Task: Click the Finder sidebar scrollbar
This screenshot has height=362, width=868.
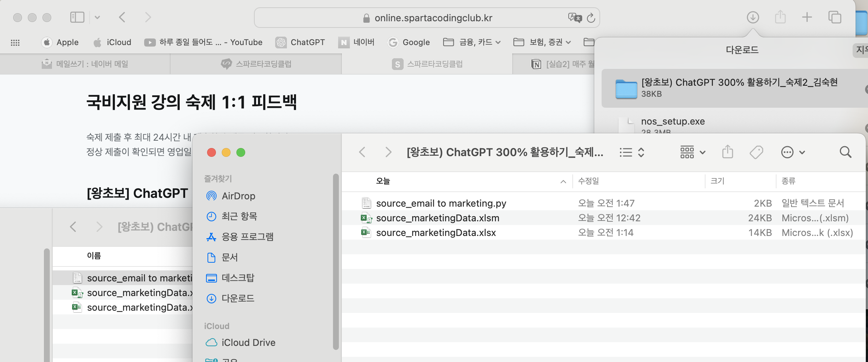Action: (x=336, y=262)
